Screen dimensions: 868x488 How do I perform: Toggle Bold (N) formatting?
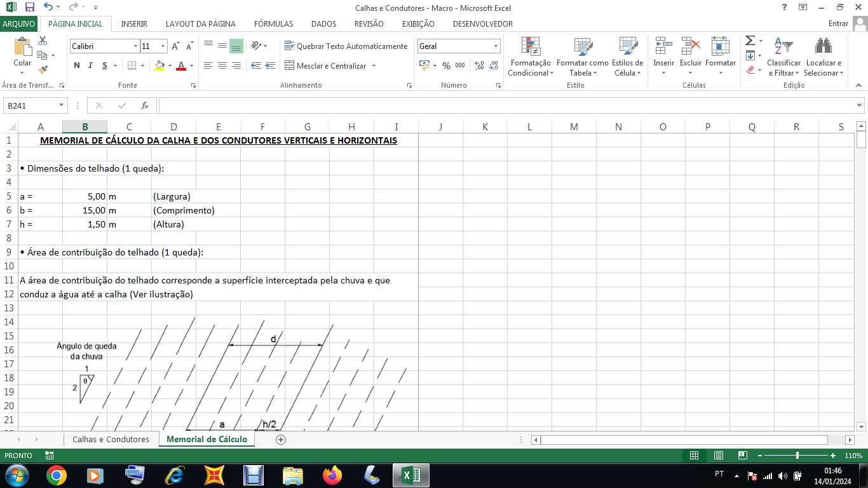click(77, 65)
